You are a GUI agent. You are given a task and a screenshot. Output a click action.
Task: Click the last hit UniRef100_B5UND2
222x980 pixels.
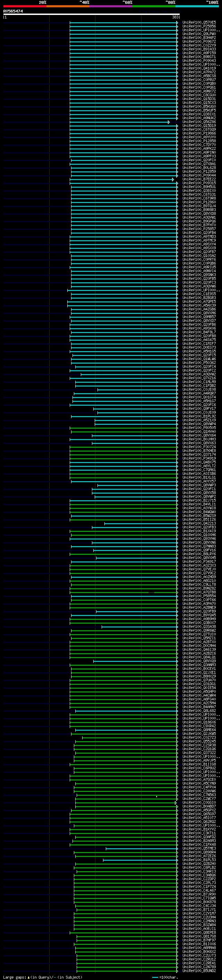click(199, 971)
